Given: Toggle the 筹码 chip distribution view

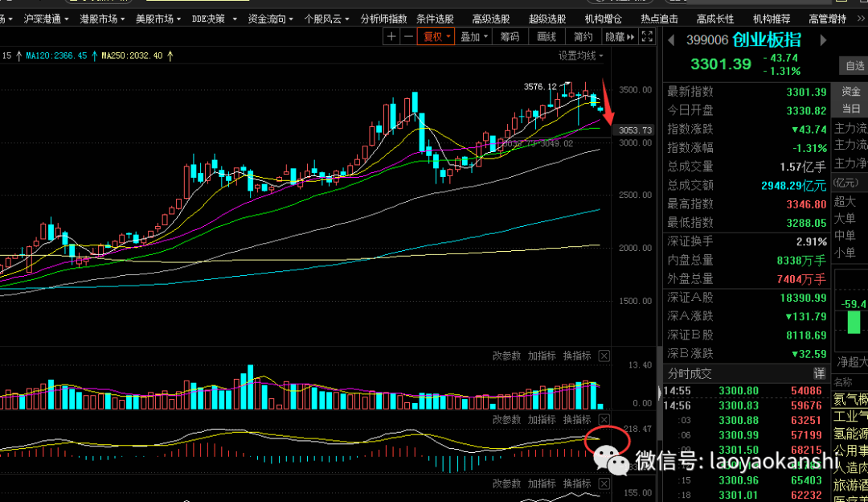Looking at the screenshot, I should pyautogui.click(x=510, y=36).
